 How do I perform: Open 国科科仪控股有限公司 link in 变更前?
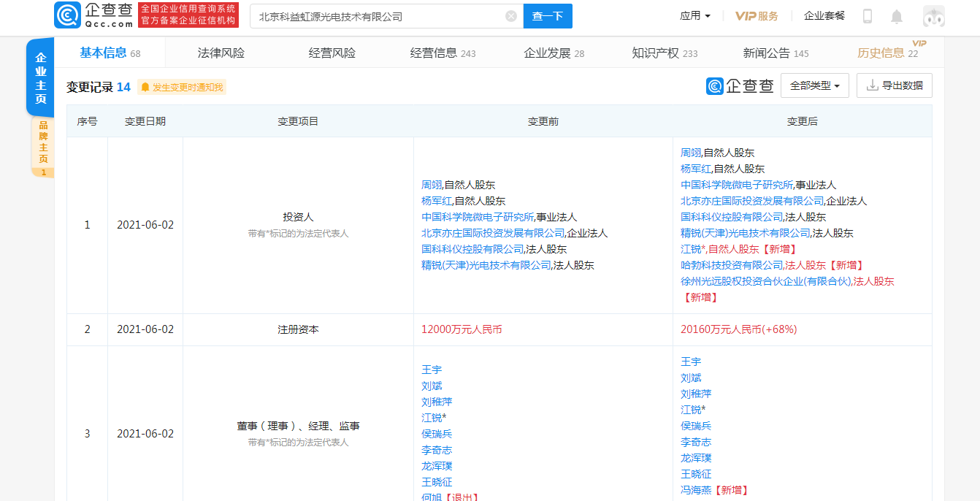tap(472, 249)
